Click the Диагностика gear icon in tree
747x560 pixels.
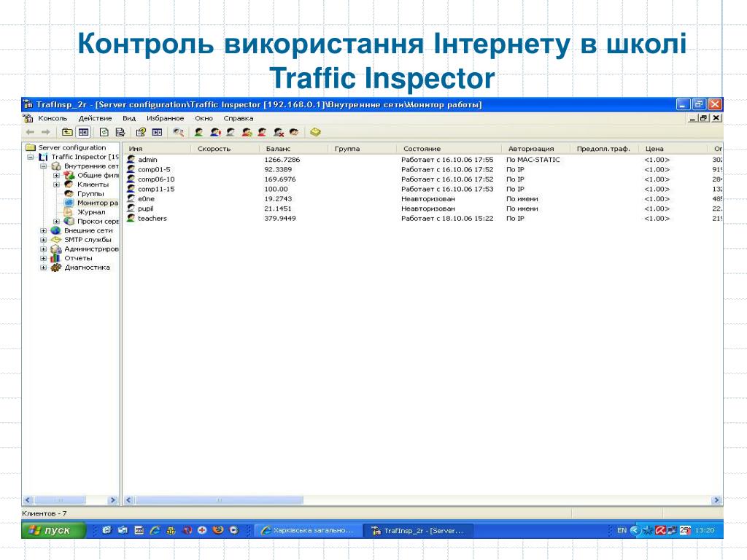pyautogui.click(x=55, y=268)
